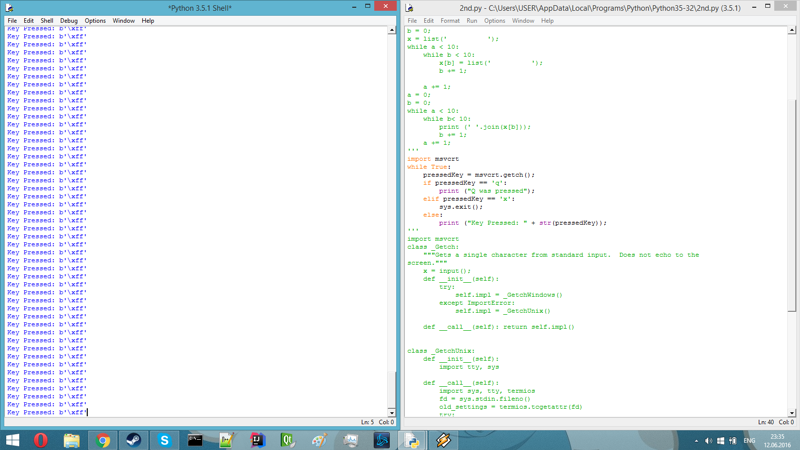
Task: Maximize the 2nd.py editor window
Action: pyautogui.click(x=767, y=7)
